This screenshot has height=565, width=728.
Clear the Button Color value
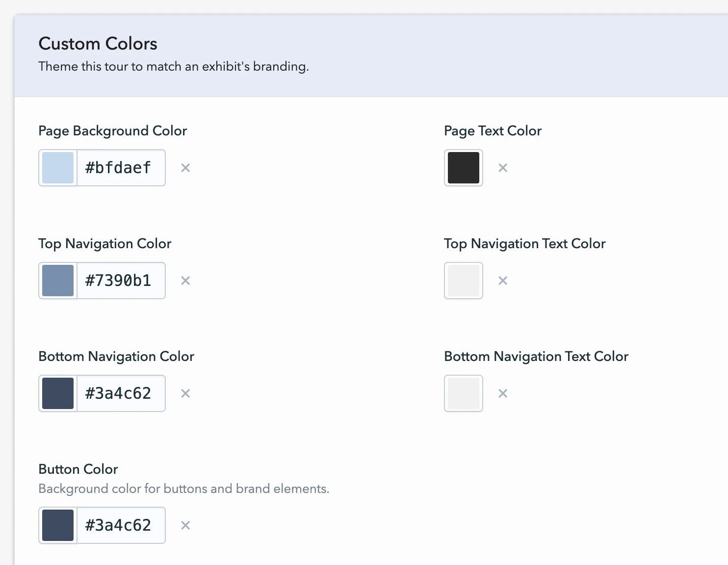tap(185, 525)
